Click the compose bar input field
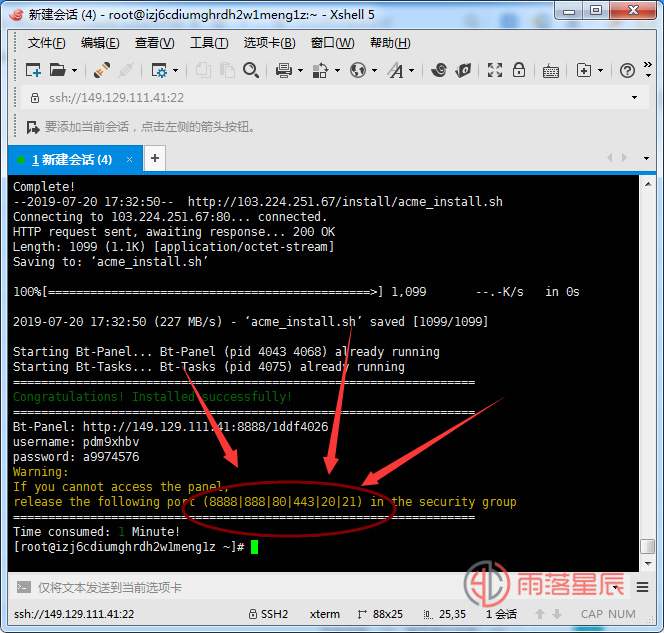The width and height of the screenshot is (664, 633). [322, 587]
